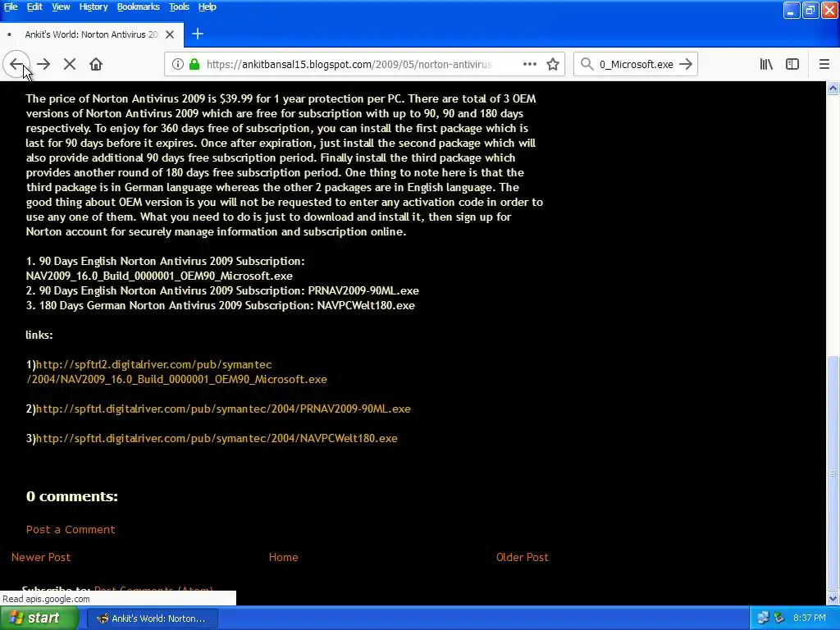Viewport: 840px width, 630px height.
Task: Open the Library icon
Action: click(x=767, y=64)
